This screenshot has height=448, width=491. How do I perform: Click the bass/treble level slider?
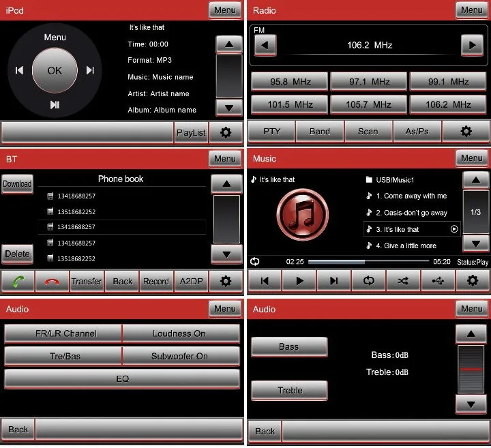pos(471,369)
